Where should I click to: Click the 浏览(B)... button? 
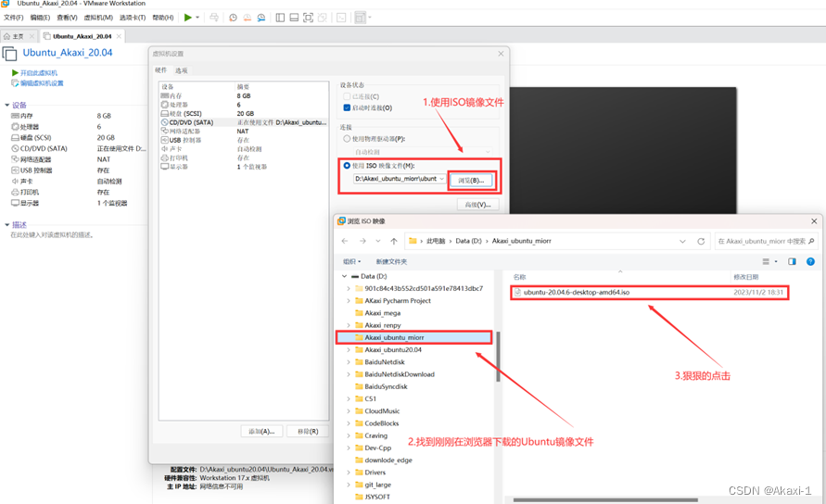click(471, 180)
